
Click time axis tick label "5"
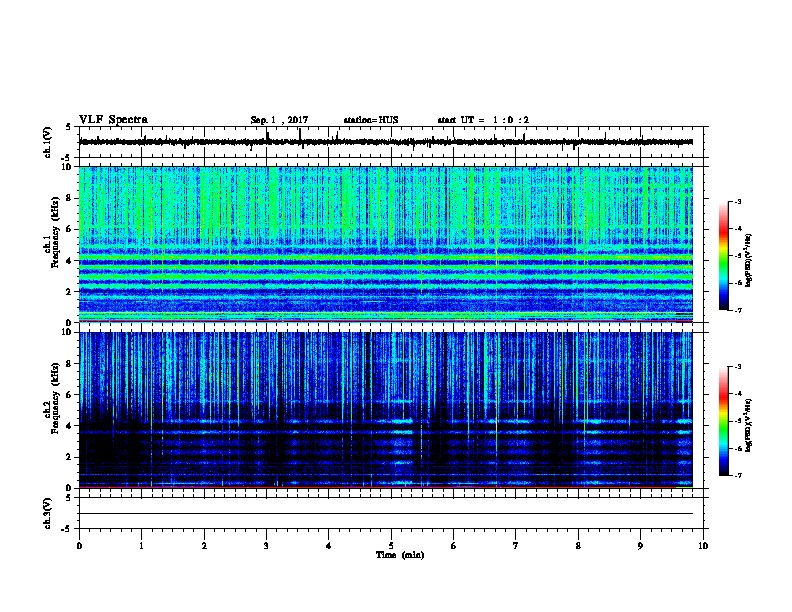coord(391,546)
